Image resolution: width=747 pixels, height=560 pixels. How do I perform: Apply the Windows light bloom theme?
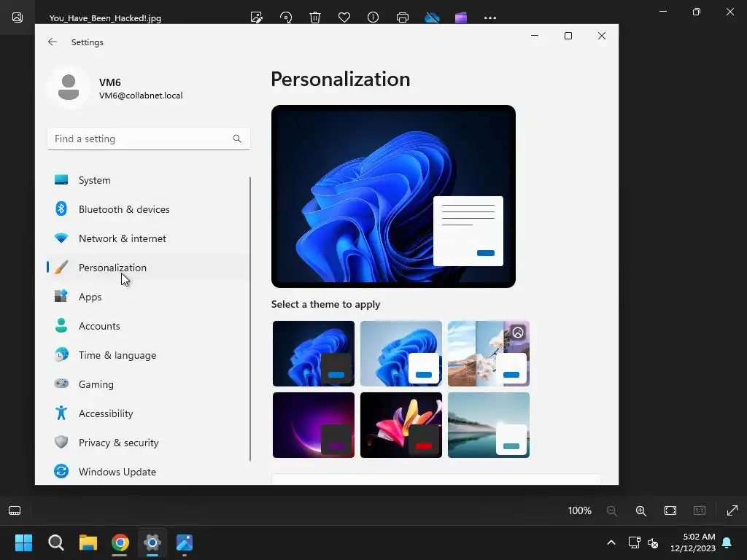click(401, 354)
